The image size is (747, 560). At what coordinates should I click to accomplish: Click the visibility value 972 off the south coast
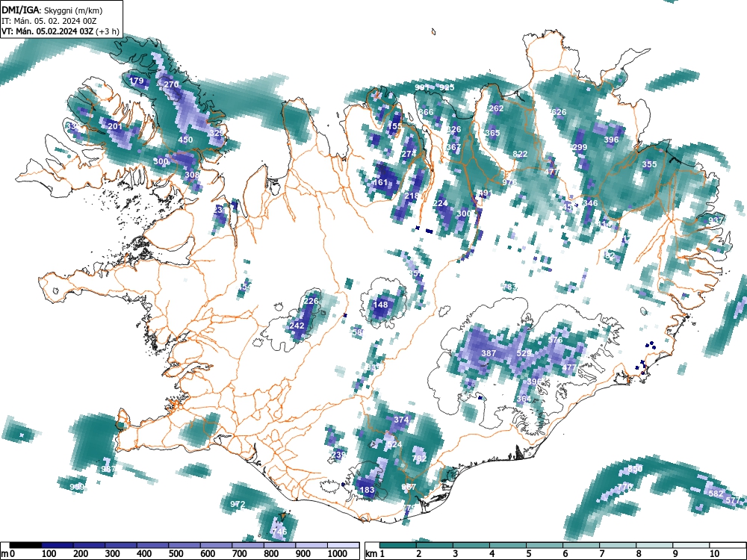238,504
